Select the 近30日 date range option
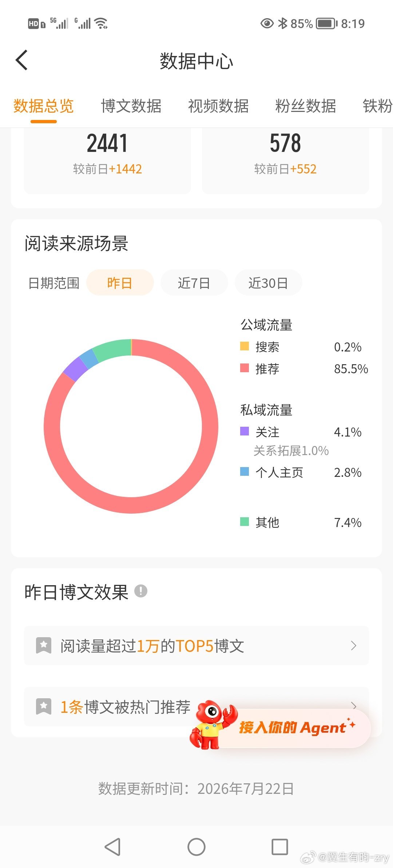 (x=268, y=282)
